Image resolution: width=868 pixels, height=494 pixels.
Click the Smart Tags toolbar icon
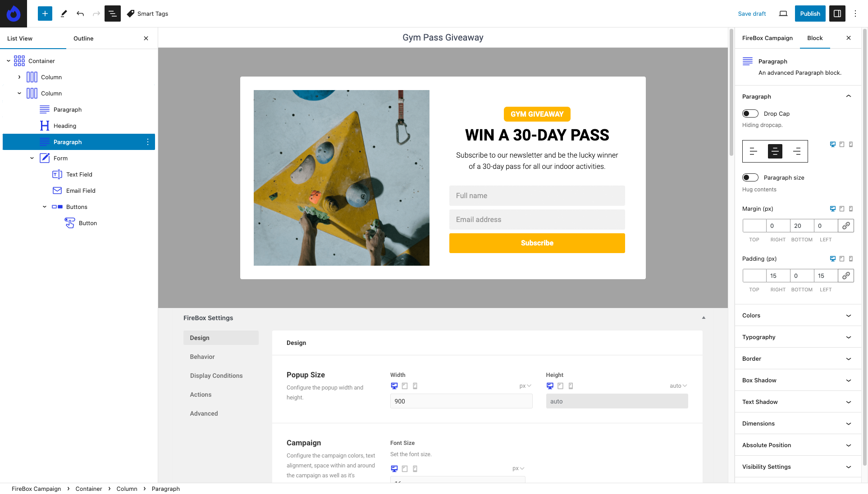131,13
